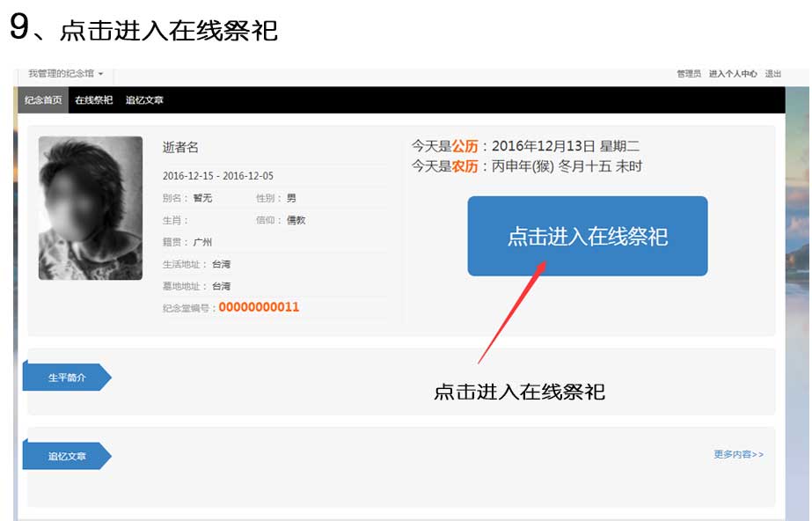Open the 我管理的纪念馆 dropdown
Image resolution: width=812 pixels, height=521 pixels.
[65, 74]
